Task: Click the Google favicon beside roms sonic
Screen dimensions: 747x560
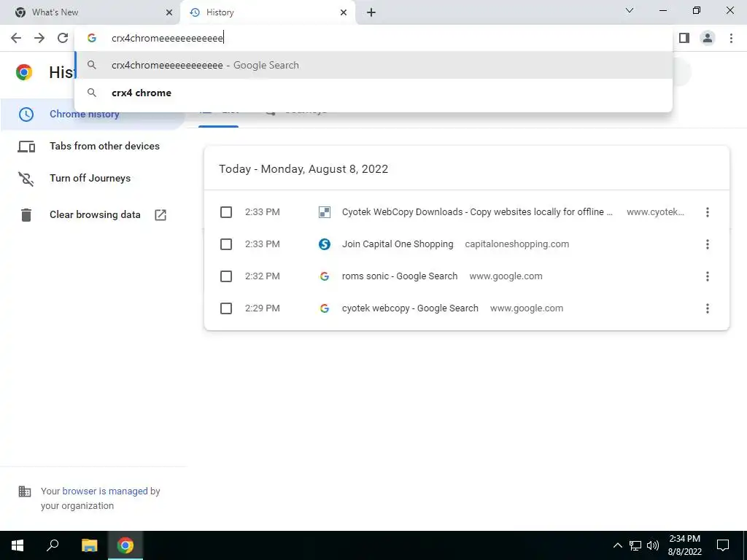Action: click(325, 276)
